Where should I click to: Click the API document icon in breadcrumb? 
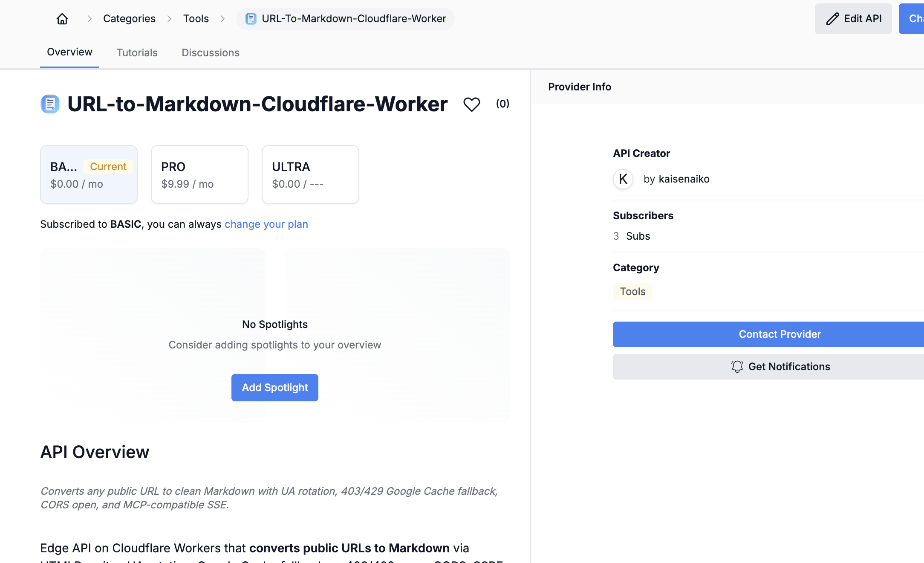pos(251,19)
